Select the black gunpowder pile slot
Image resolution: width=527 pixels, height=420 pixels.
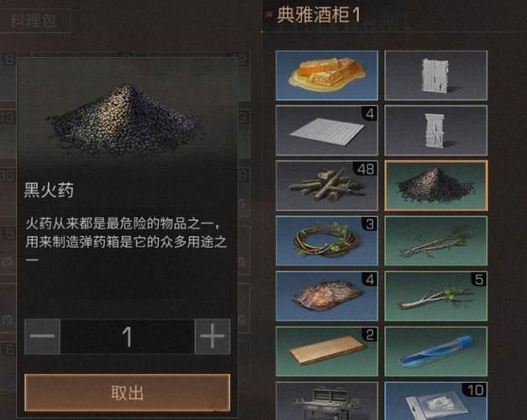(x=436, y=186)
